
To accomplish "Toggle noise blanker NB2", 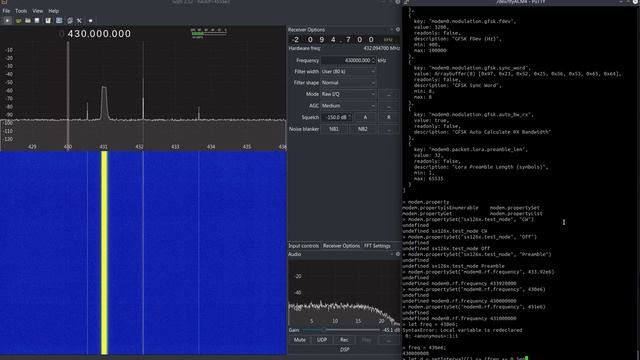I will [x=362, y=129].
